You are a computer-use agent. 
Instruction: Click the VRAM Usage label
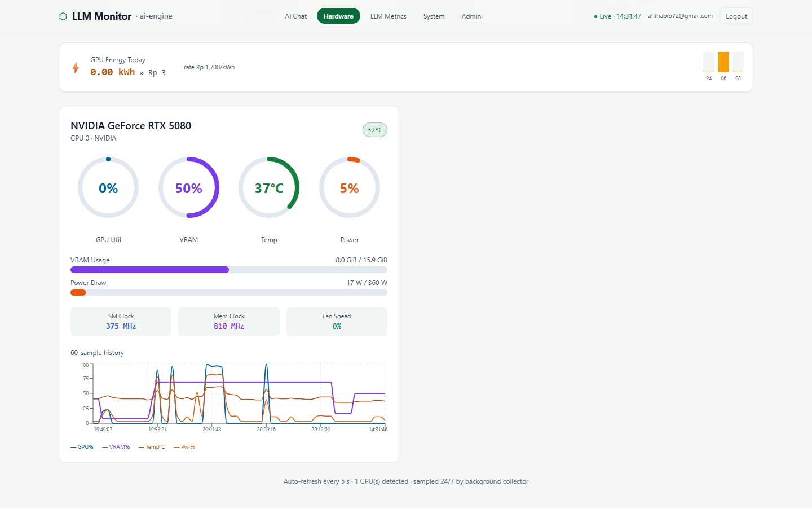[90, 260]
